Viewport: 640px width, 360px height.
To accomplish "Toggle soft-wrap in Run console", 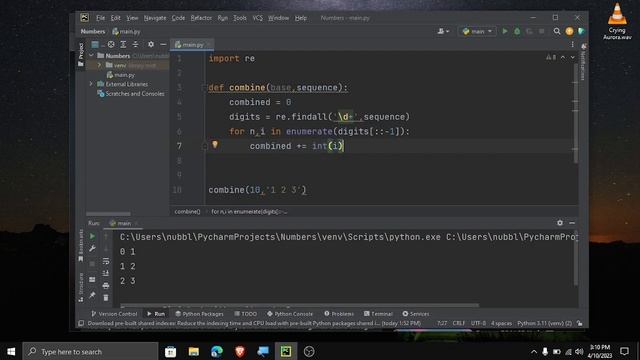I will click(x=106, y=261).
